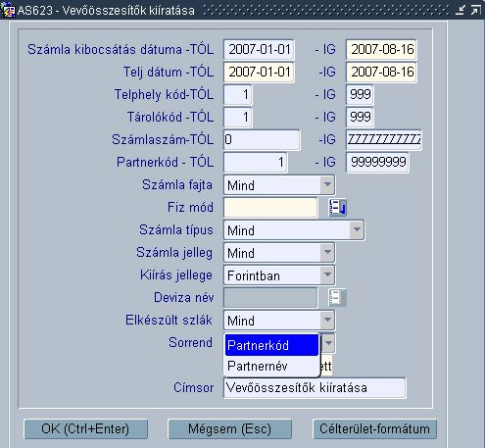This screenshot has height=448, width=485.
Task: Open the Fiz mód value list icon
Action: [337, 207]
